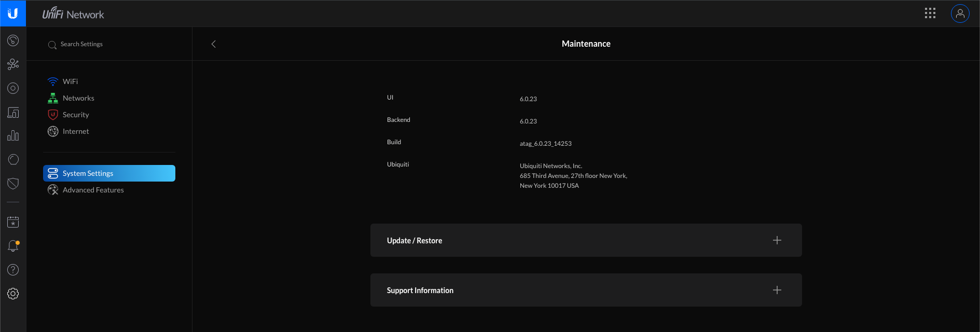Go back using the left chevron
Image resolution: width=980 pixels, height=332 pixels.
tap(214, 44)
